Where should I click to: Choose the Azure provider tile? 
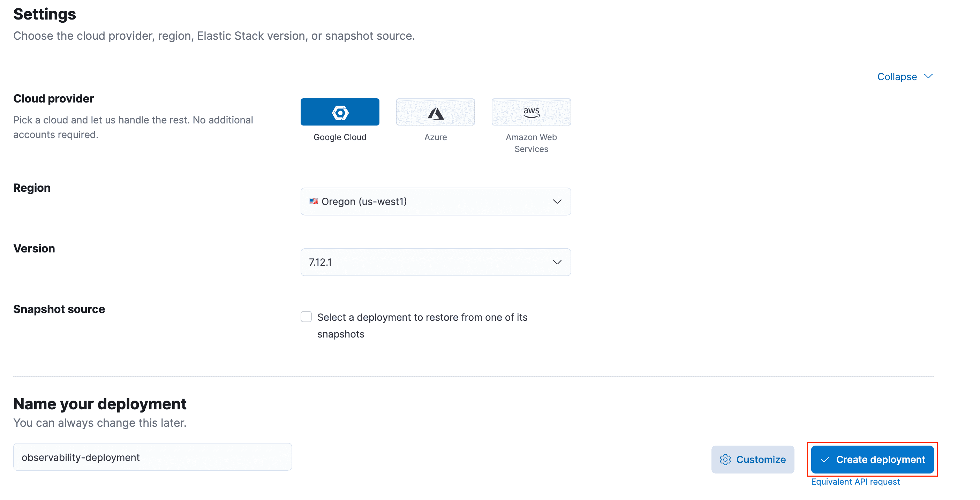[435, 112]
